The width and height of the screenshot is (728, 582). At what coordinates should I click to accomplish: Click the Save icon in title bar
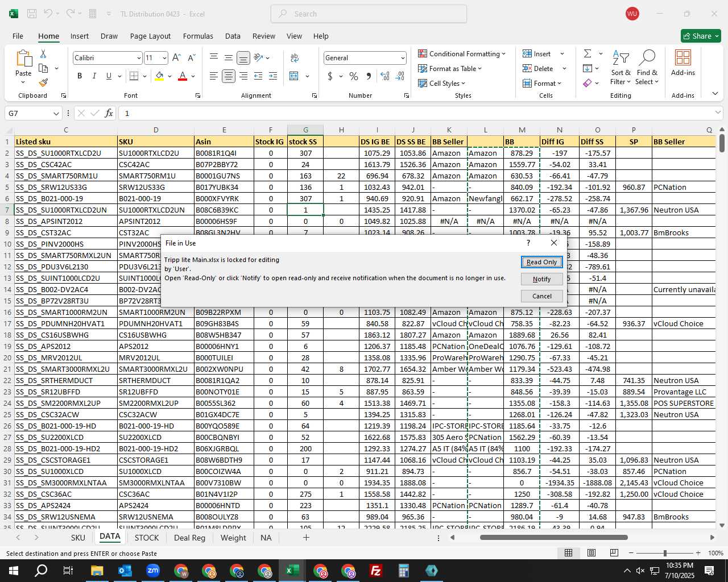32,14
